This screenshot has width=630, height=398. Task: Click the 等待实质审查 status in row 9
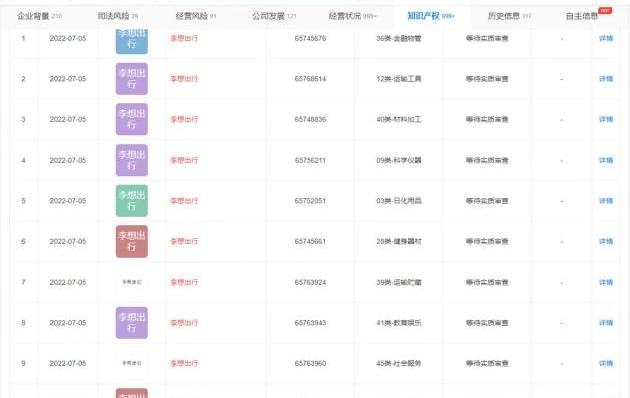(487, 363)
